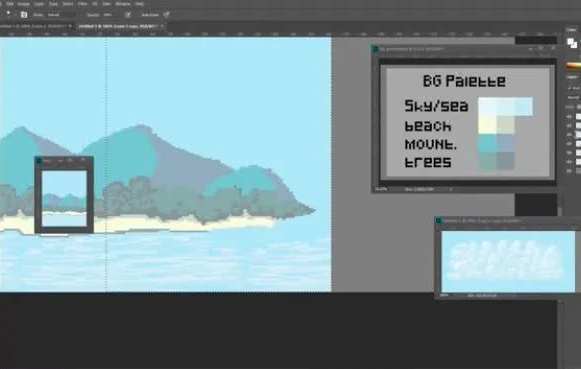Open the 3D menu

click(x=95, y=4)
